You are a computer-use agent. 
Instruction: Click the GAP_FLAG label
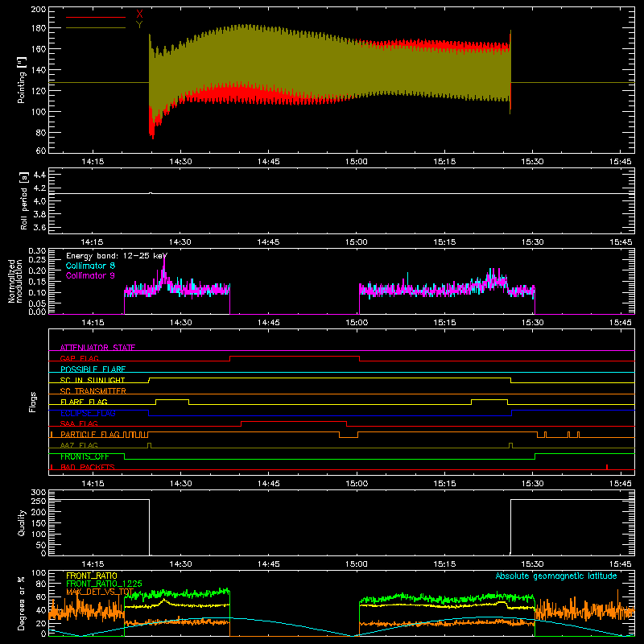(79, 358)
